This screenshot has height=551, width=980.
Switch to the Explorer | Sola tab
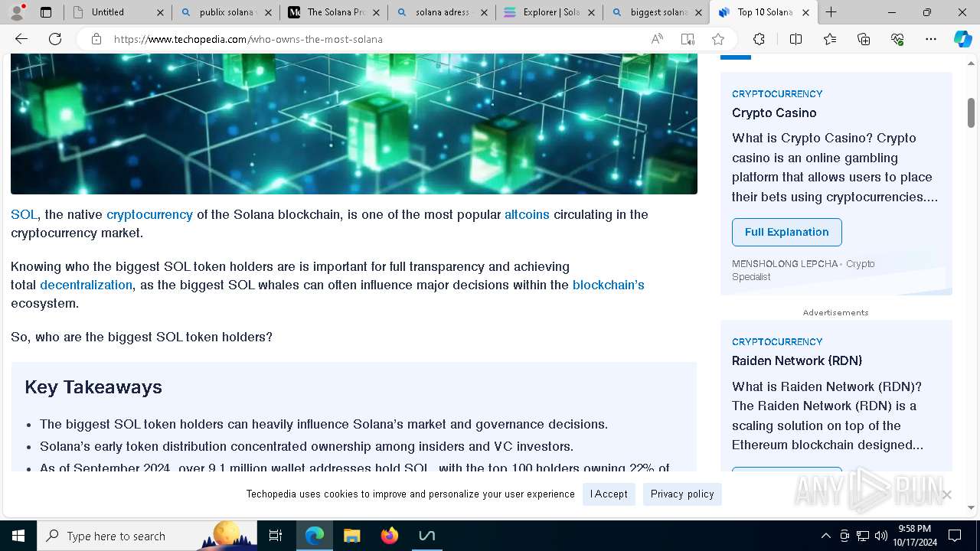(x=549, y=12)
